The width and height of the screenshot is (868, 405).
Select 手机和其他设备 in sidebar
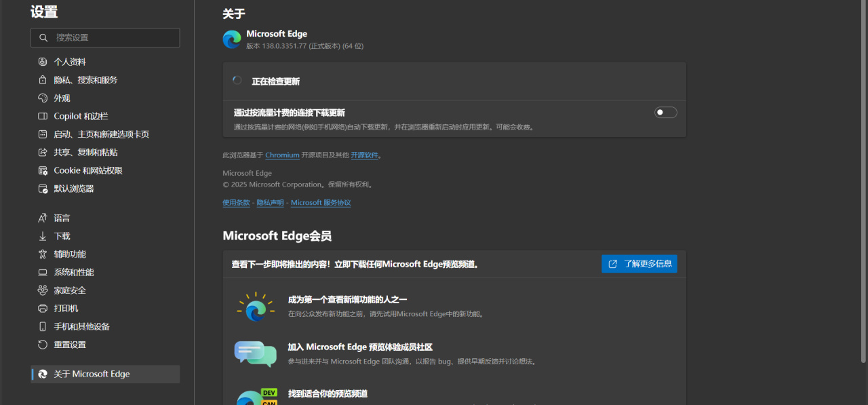(105, 326)
